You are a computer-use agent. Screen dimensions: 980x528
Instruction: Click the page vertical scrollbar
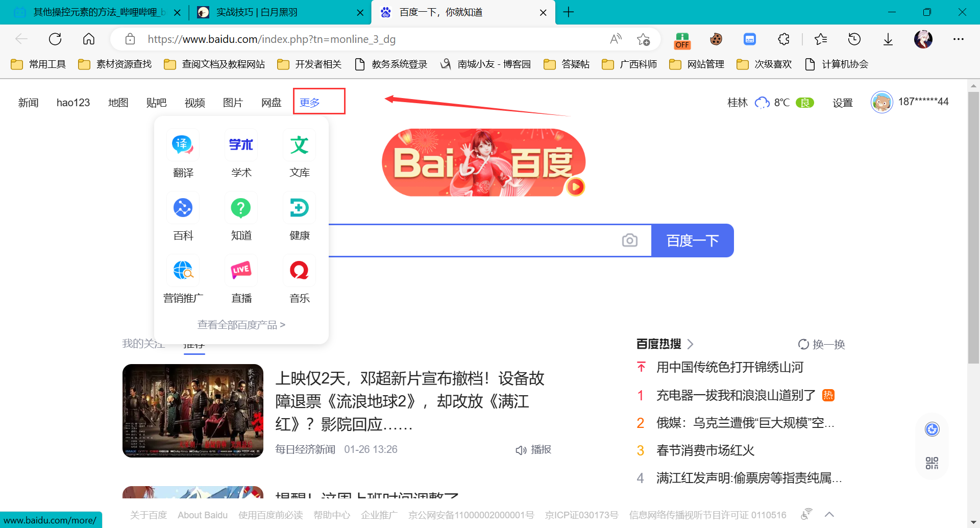click(x=973, y=228)
